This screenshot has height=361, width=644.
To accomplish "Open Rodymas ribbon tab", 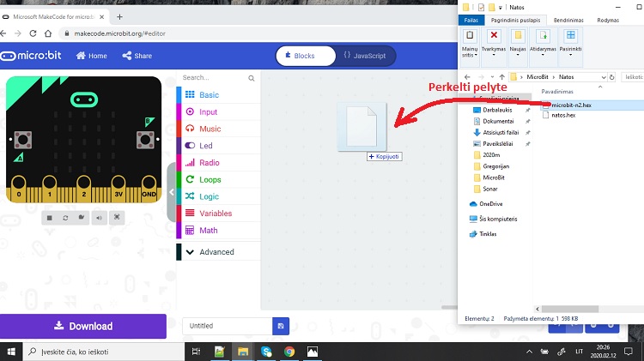I will click(608, 20).
